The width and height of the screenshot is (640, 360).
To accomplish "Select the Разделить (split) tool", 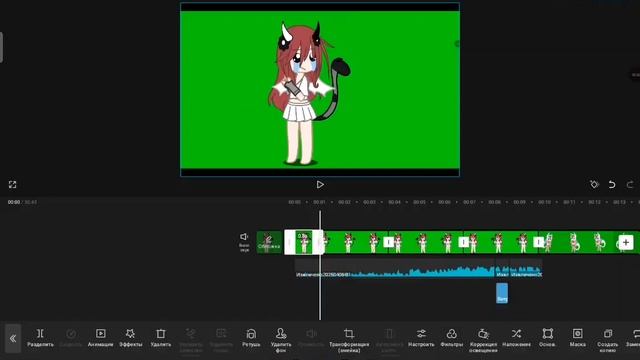I will [40, 338].
